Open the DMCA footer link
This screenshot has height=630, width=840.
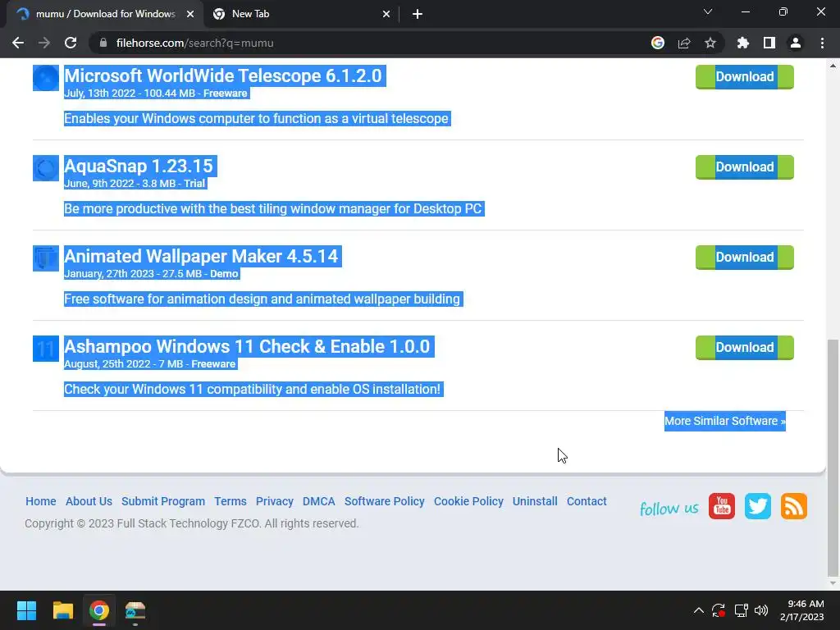click(x=319, y=501)
